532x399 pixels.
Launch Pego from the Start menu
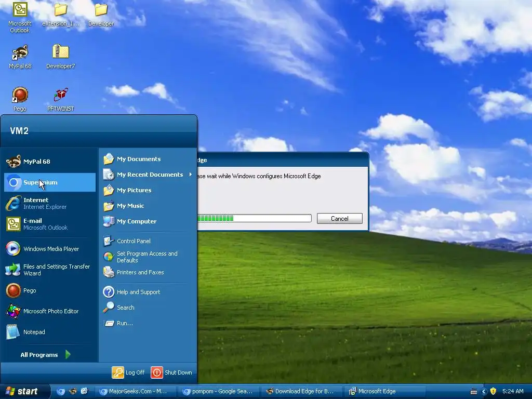pyautogui.click(x=50, y=290)
